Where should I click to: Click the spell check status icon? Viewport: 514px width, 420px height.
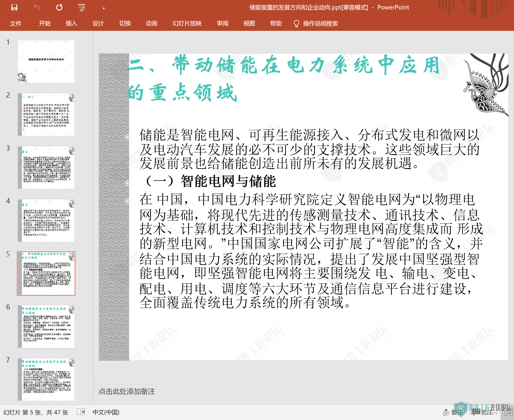pos(81,412)
